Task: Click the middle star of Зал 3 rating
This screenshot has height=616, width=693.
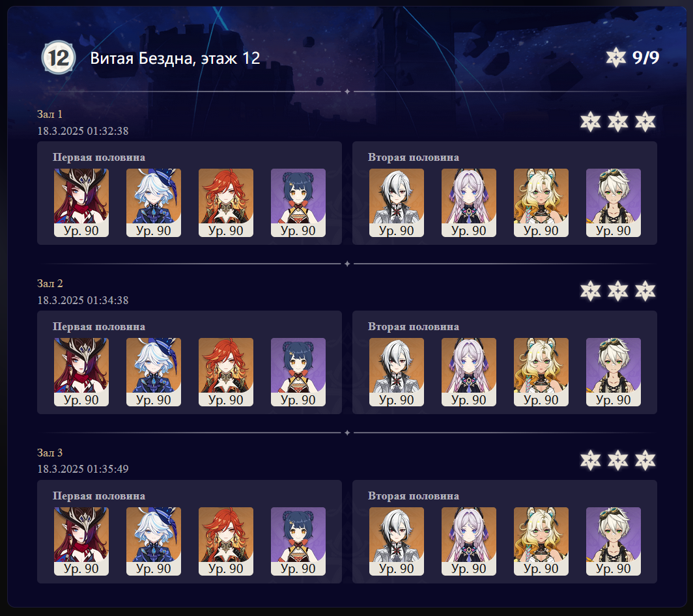Action: [x=618, y=460]
